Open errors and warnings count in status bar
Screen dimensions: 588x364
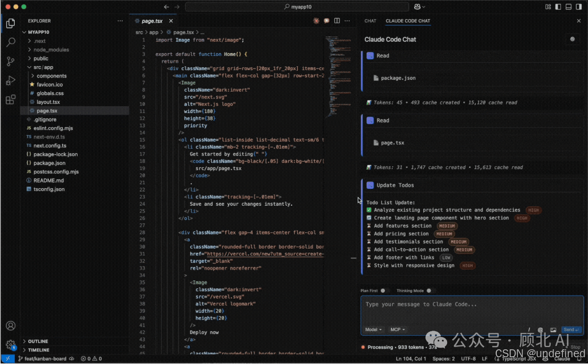coord(91,359)
